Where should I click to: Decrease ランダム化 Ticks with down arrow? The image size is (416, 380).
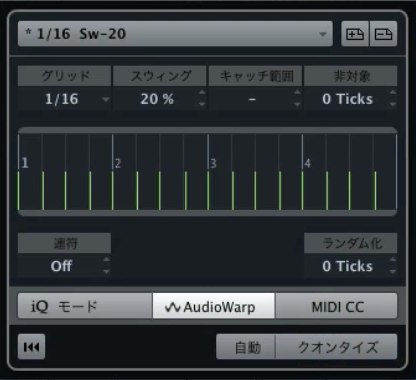click(393, 271)
